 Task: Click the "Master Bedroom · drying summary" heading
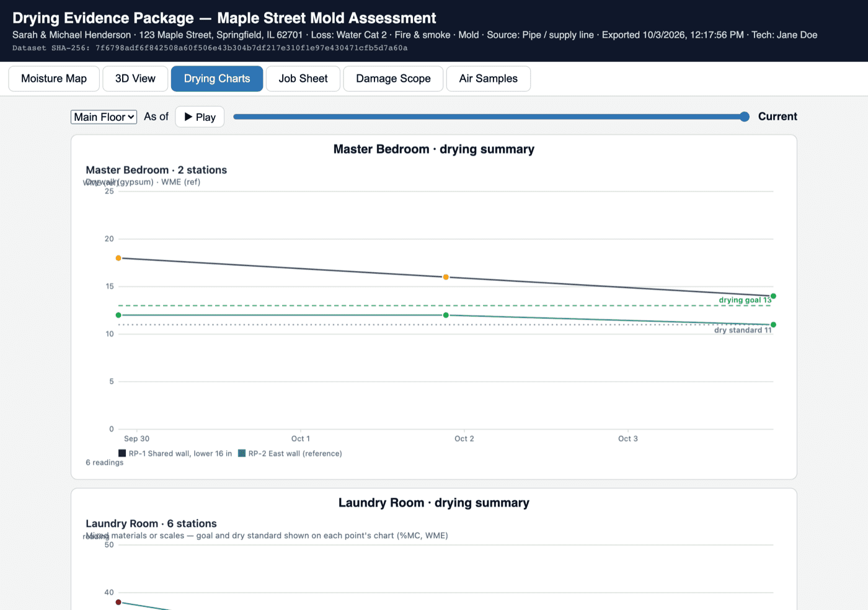coord(434,149)
